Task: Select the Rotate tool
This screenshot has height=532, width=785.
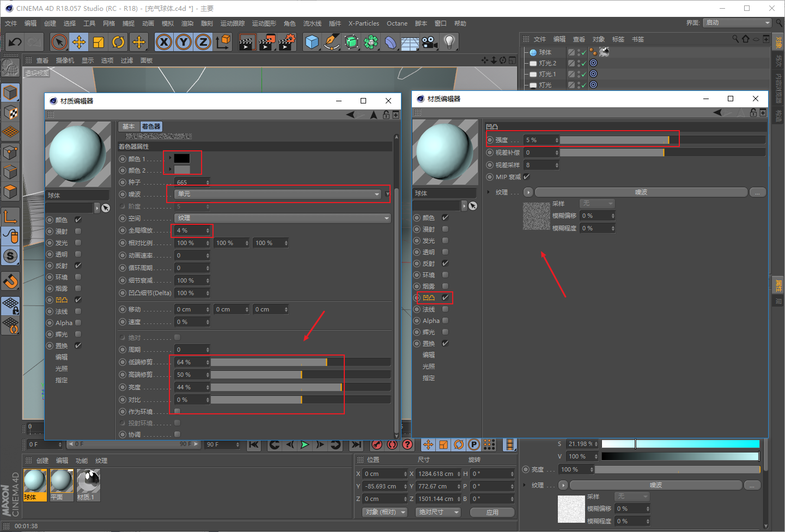Action: tap(118, 42)
